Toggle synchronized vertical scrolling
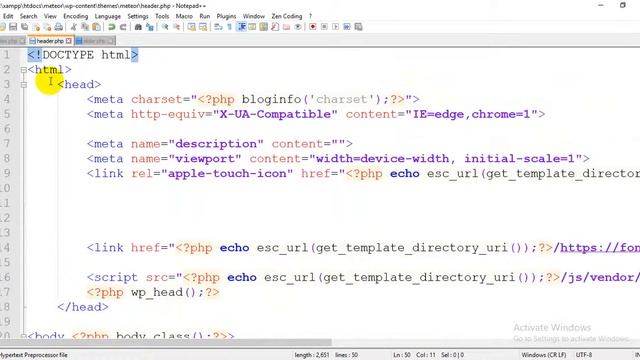640x360 pixels. pos(191,27)
